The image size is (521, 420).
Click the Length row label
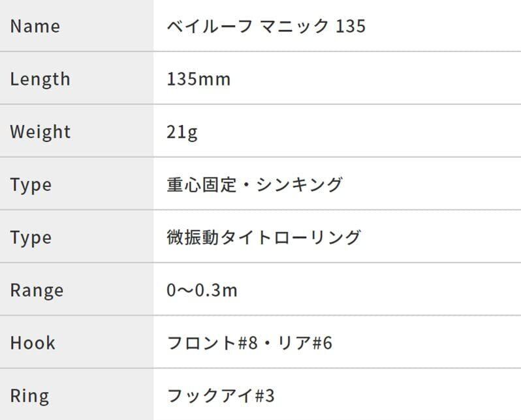[x=40, y=79]
